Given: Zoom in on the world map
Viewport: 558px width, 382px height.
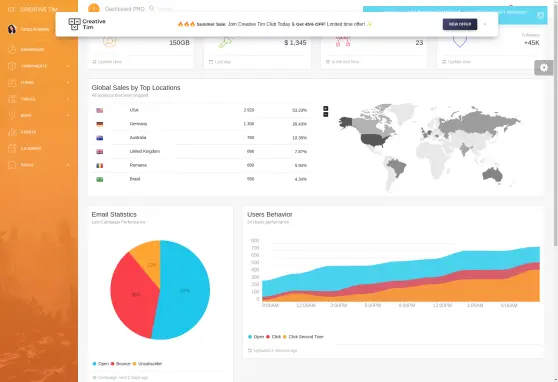Looking at the screenshot, I should coord(326,108).
